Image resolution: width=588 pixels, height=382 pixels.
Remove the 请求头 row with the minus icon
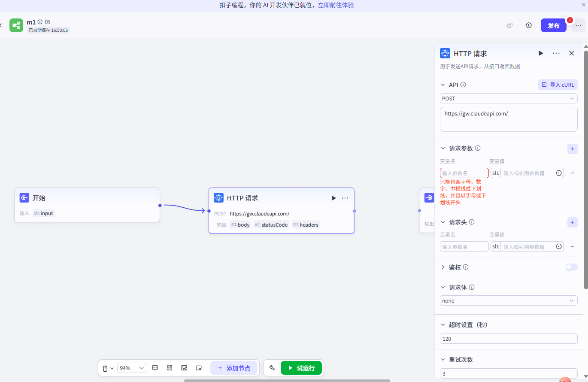click(572, 246)
